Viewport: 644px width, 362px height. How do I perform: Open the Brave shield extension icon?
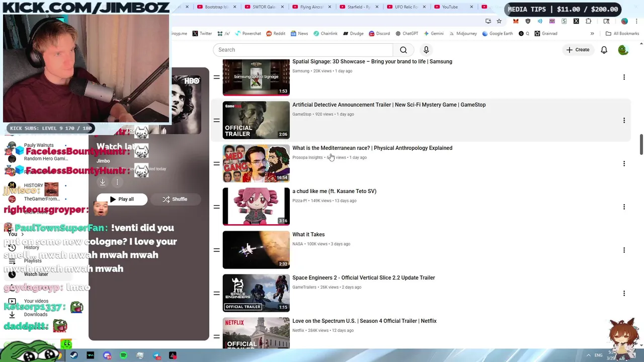[x=528, y=21]
